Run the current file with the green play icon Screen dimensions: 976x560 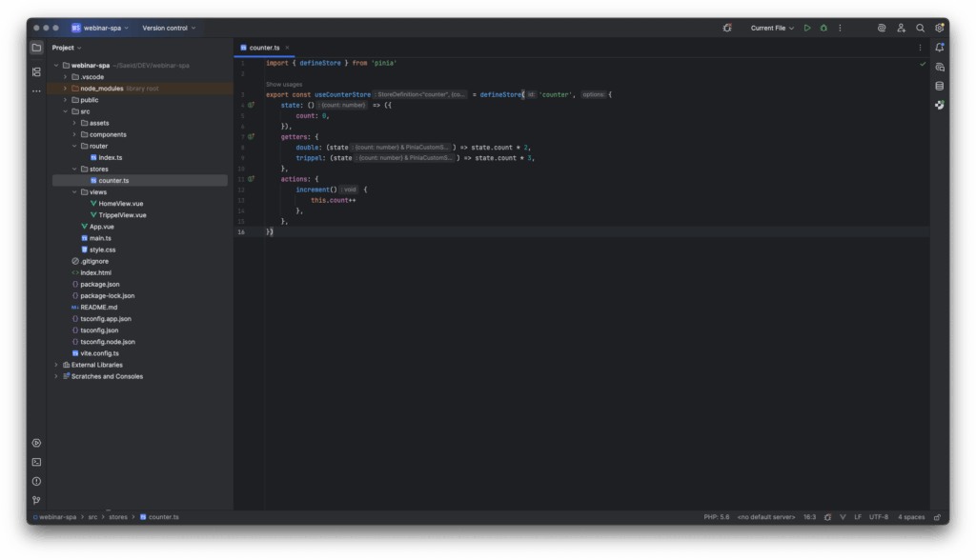coord(807,28)
